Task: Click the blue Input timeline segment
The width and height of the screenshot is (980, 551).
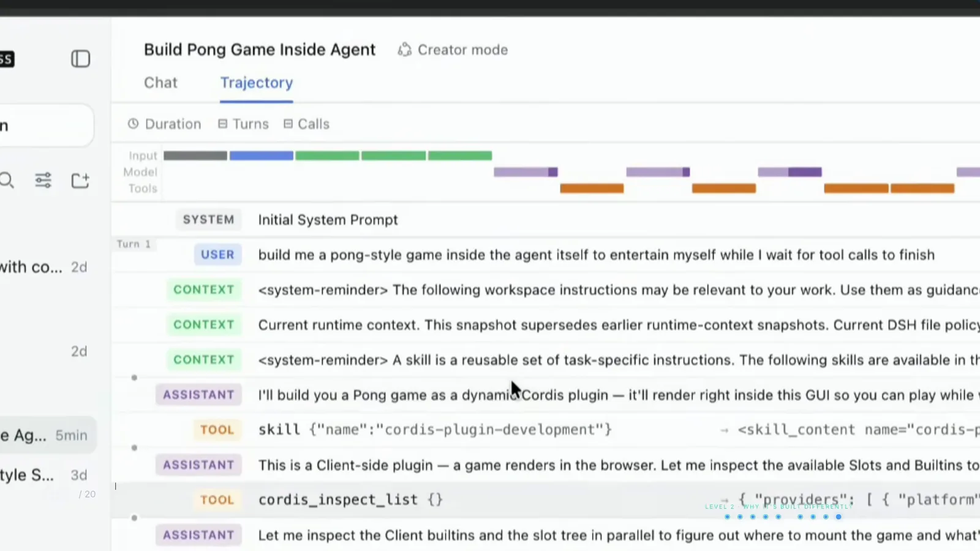Action: [x=262, y=156]
